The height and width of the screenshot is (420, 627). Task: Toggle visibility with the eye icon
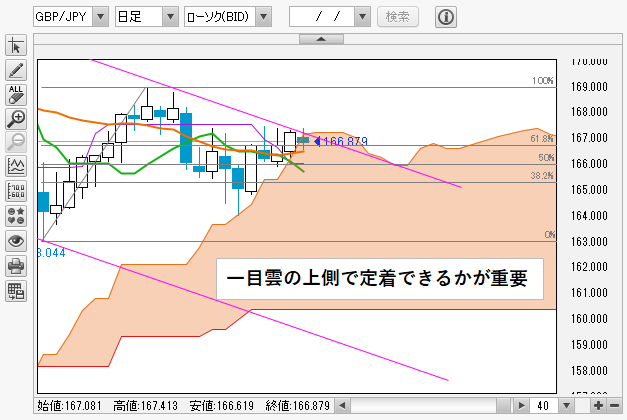coord(16,241)
